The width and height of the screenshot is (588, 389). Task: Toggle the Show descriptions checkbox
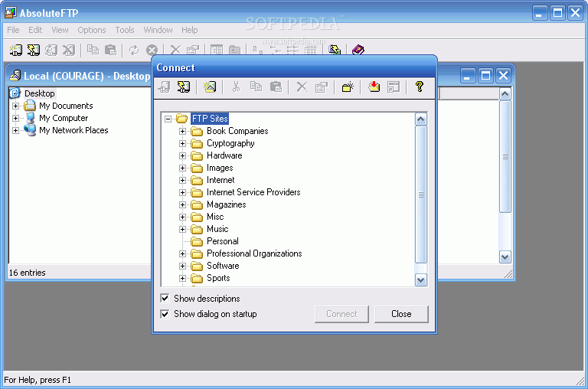tap(165, 298)
